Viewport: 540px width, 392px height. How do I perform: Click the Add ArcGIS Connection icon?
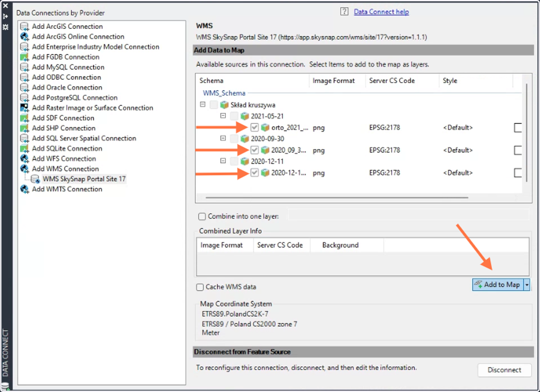[25, 27]
